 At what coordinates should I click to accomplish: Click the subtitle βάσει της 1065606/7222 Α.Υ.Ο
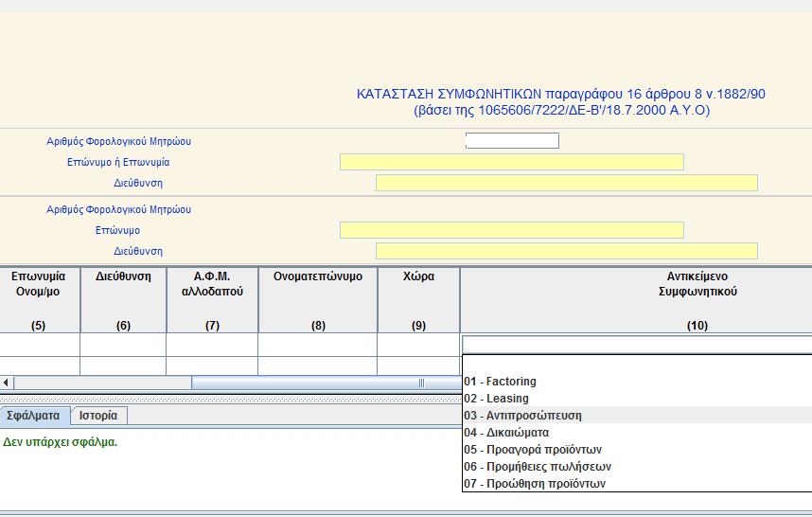[x=562, y=111]
